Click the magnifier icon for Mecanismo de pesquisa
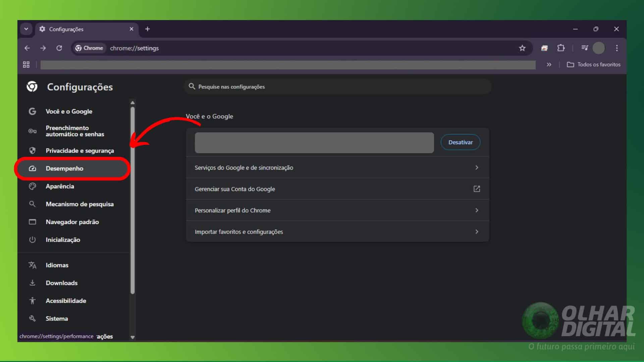644x362 pixels. click(32, 204)
